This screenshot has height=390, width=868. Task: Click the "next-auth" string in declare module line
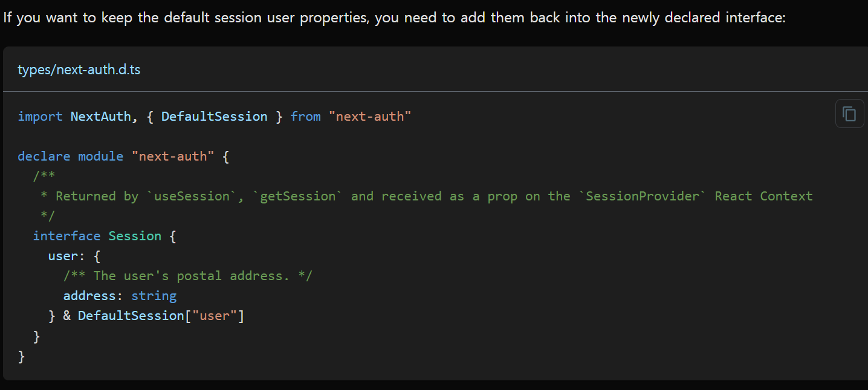173,156
